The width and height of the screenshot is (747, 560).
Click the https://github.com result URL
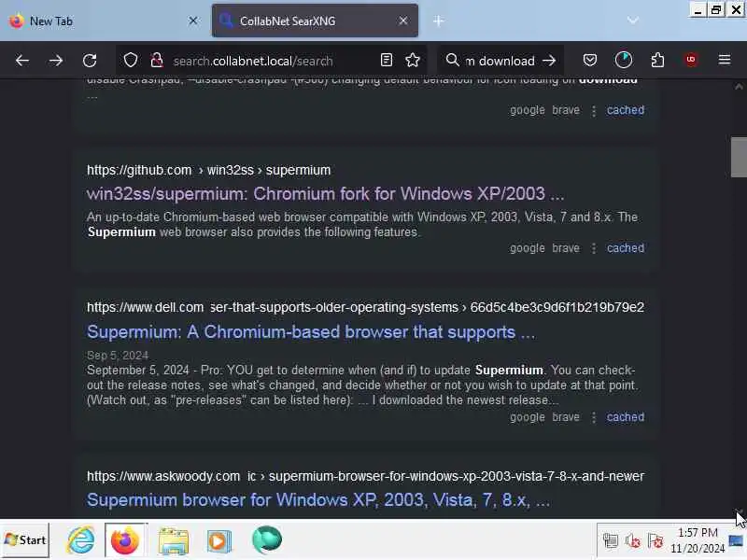click(208, 170)
